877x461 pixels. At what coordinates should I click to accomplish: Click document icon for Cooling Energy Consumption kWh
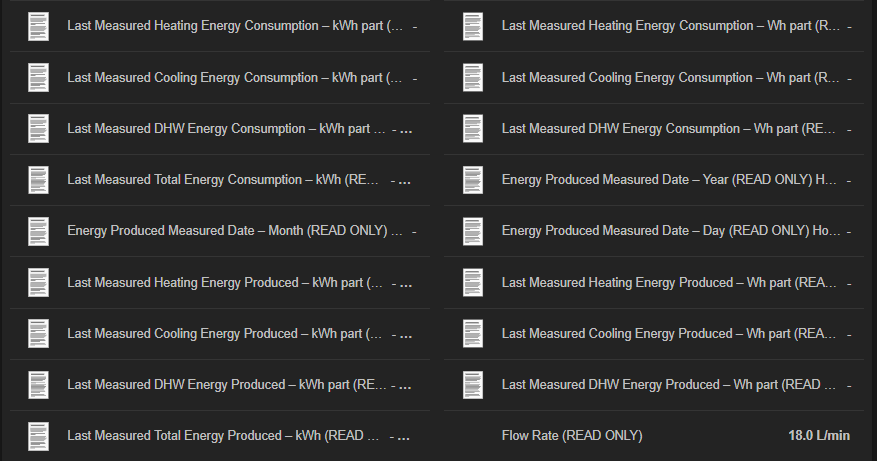coord(38,77)
